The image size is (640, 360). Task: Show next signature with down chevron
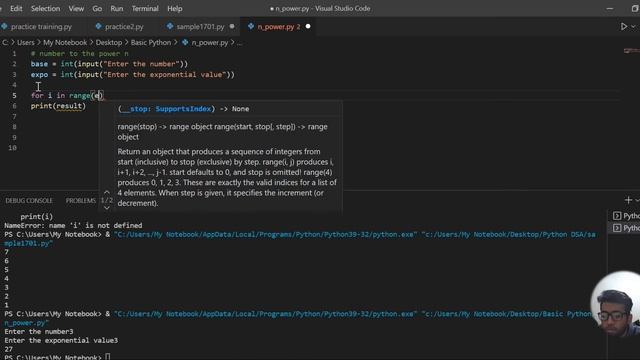(107, 208)
